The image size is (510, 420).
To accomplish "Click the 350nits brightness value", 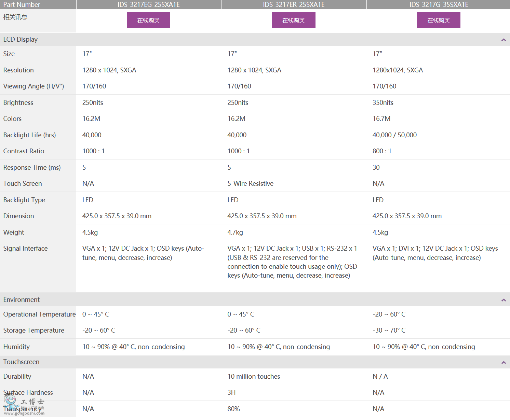I will click(383, 103).
